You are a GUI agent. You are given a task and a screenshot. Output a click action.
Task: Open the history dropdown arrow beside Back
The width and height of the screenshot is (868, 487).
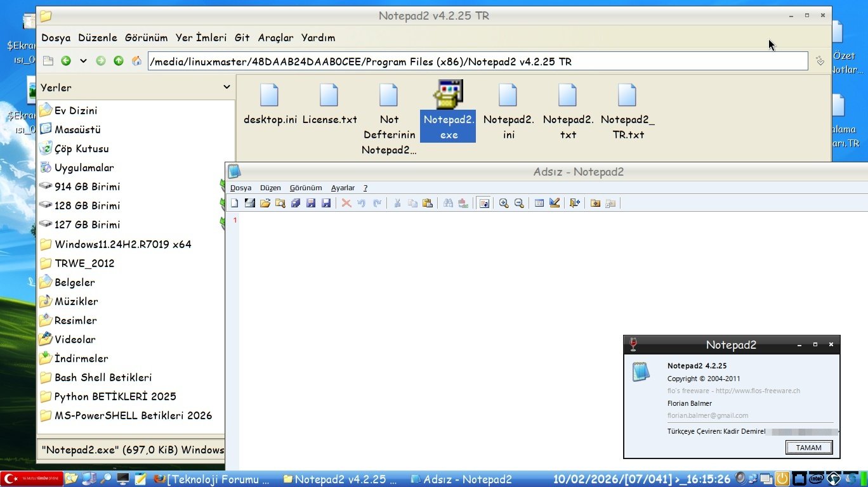83,61
